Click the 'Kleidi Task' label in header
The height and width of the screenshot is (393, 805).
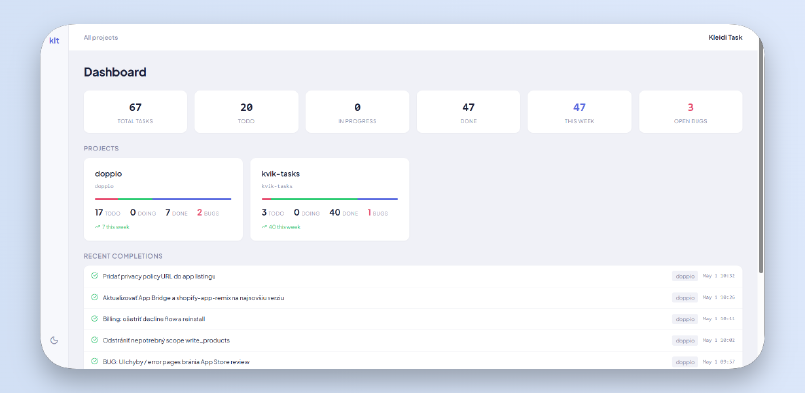[725, 38]
